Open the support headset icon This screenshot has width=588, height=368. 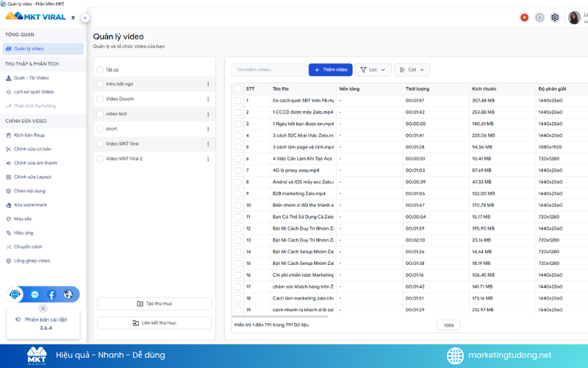(x=15, y=294)
